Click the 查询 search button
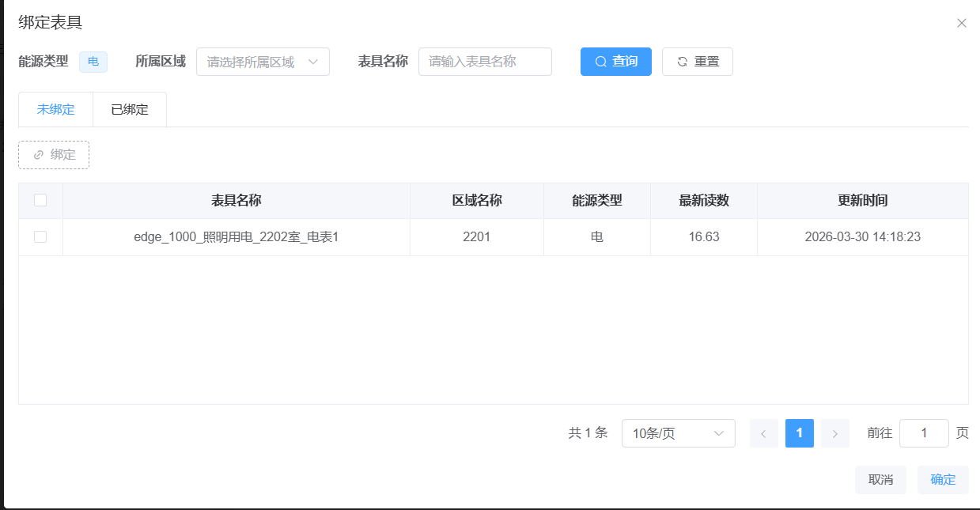The width and height of the screenshot is (980, 510). [616, 62]
